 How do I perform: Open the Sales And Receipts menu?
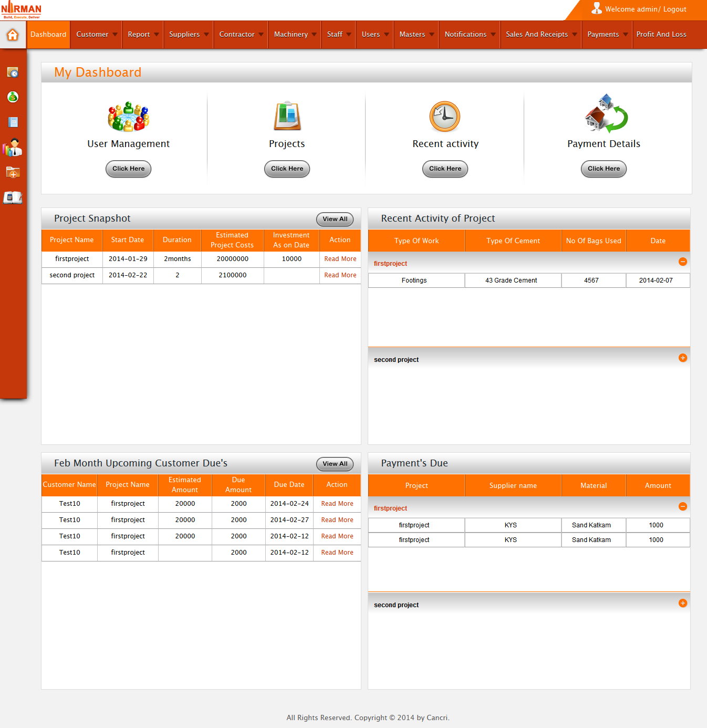pos(540,35)
